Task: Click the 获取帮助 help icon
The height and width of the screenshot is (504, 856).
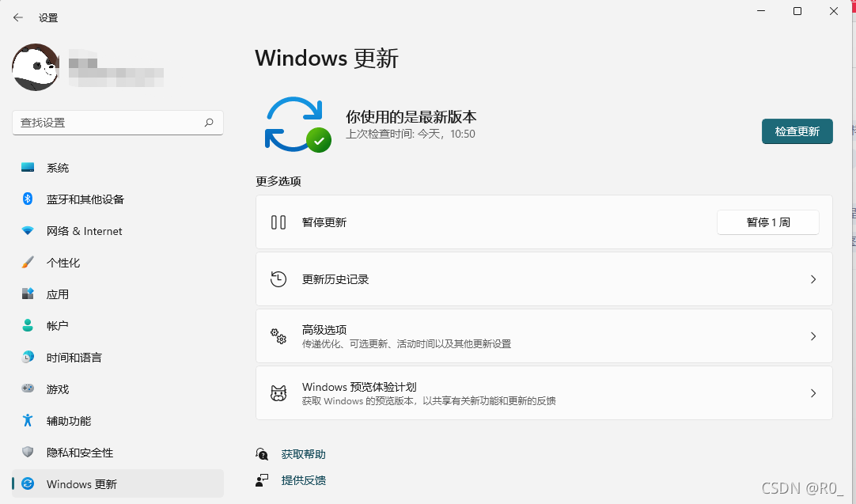Action: pyautogui.click(x=262, y=454)
